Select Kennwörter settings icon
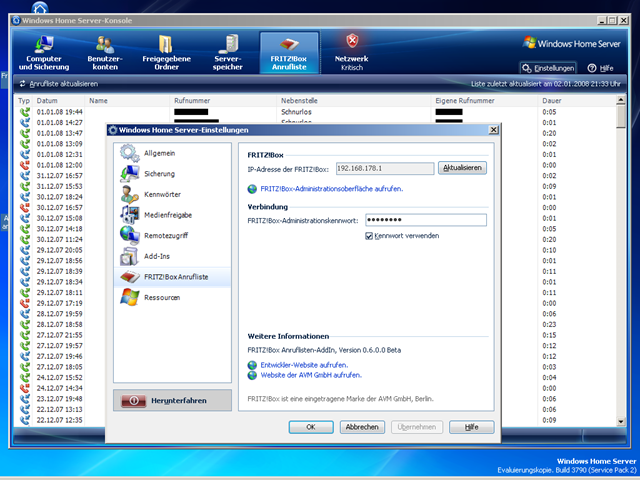 click(x=130, y=194)
